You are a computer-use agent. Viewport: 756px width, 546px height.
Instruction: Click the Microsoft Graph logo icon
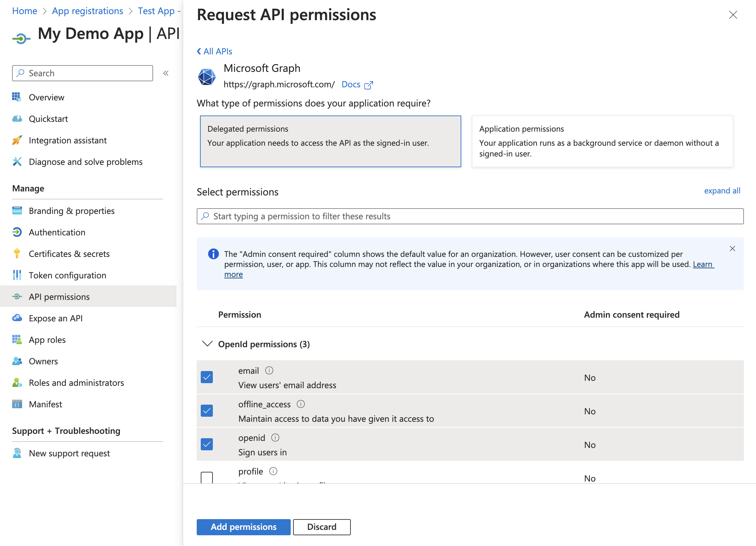coord(207,77)
